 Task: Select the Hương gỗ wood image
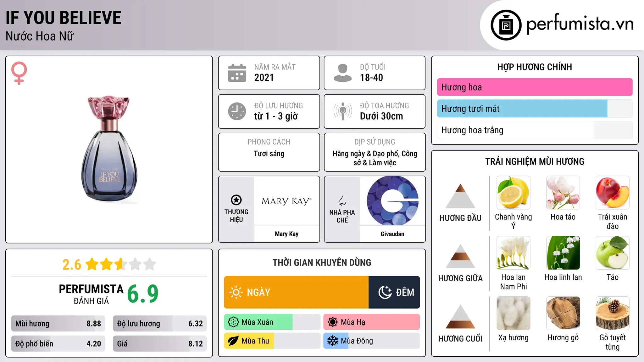[x=563, y=313]
